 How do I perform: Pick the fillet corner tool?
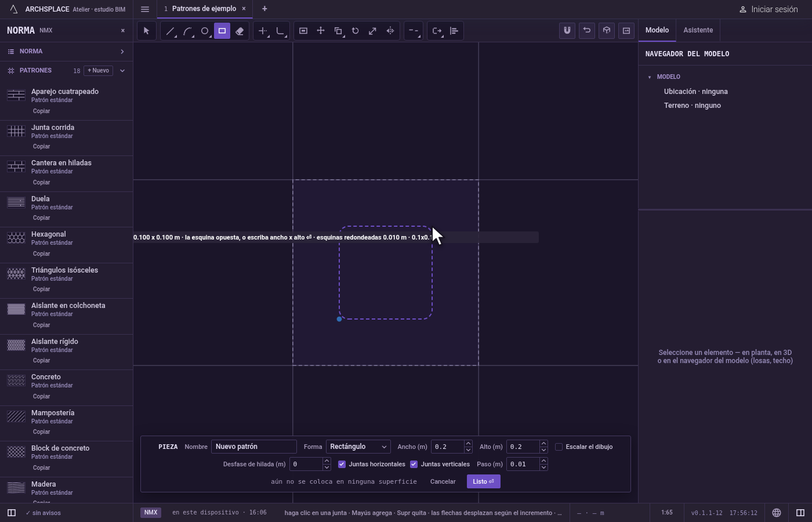coord(280,31)
